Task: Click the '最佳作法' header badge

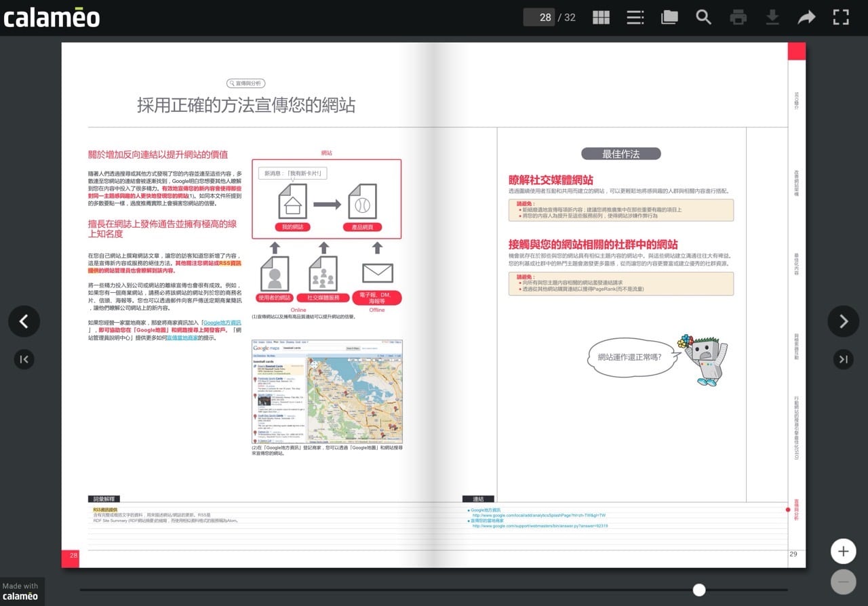Action: pyautogui.click(x=621, y=154)
